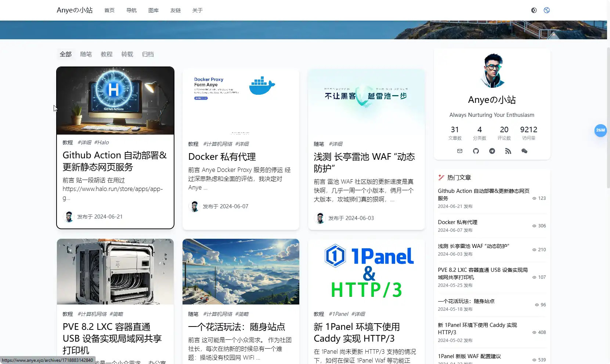Open 图库 in the top navigation
The width and height of the screenshot is (610, 364).
tap(154, 10)
